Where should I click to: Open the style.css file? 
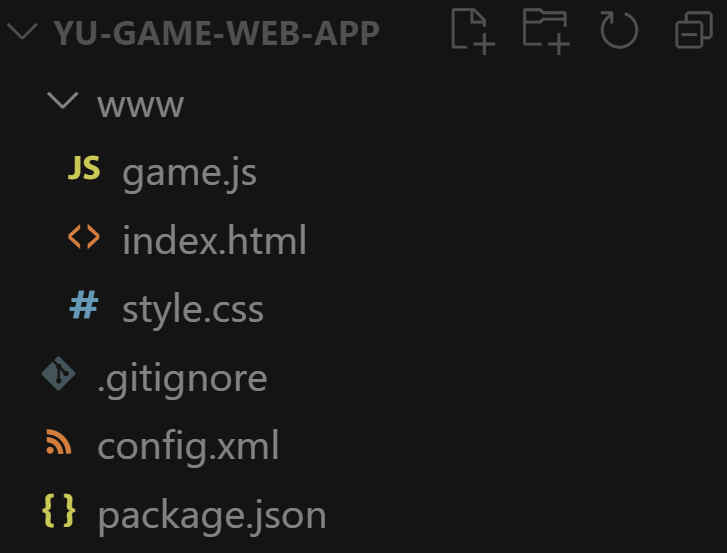(193, 310)
